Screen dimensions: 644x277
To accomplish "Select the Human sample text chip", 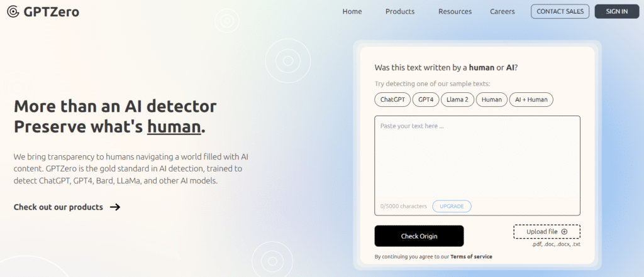I will coord(491,99).
